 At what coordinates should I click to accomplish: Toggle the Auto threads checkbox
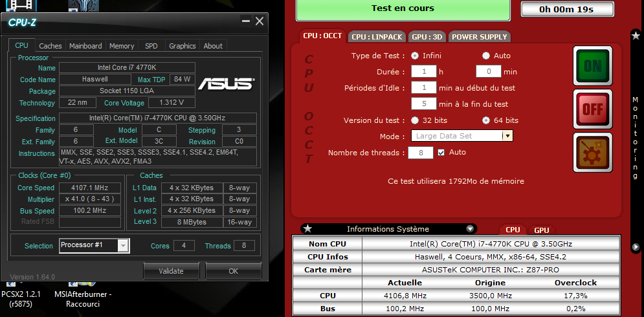coord(441,152)
